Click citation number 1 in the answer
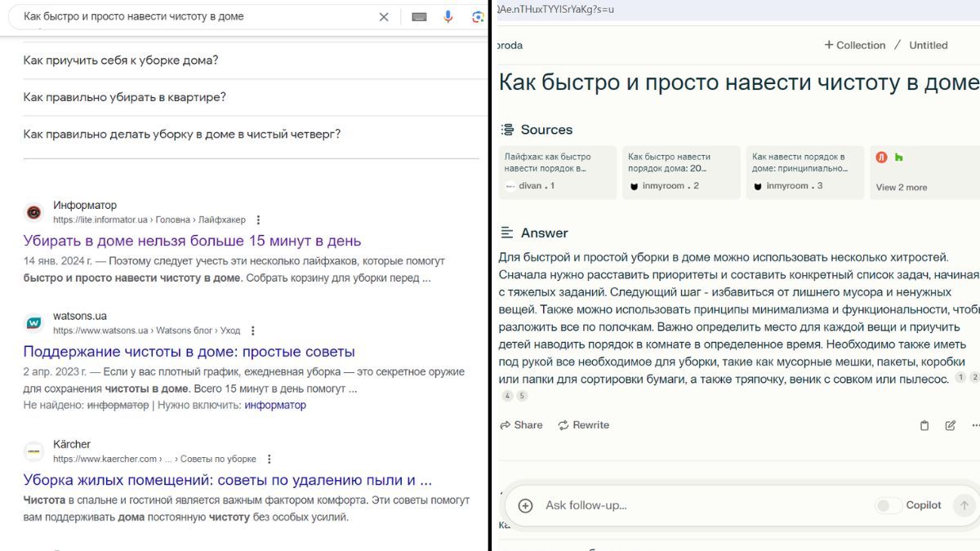The width and height of the screenshot is (980, 551). [961, 377]
